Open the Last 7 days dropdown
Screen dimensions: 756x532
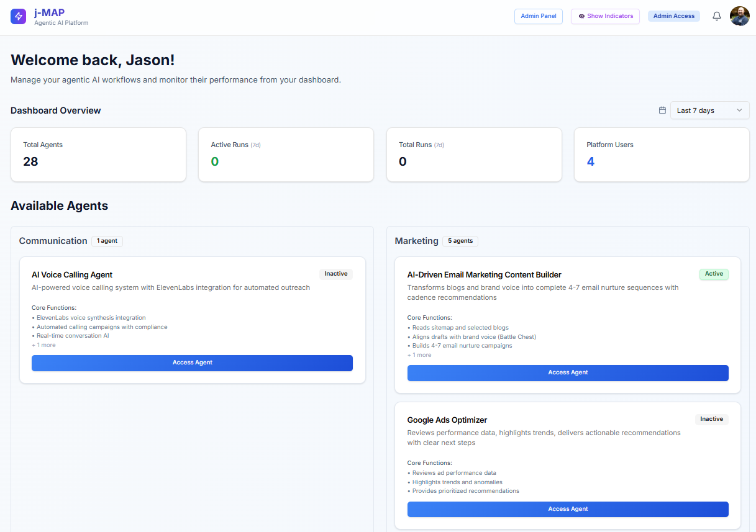pos(709,110)
